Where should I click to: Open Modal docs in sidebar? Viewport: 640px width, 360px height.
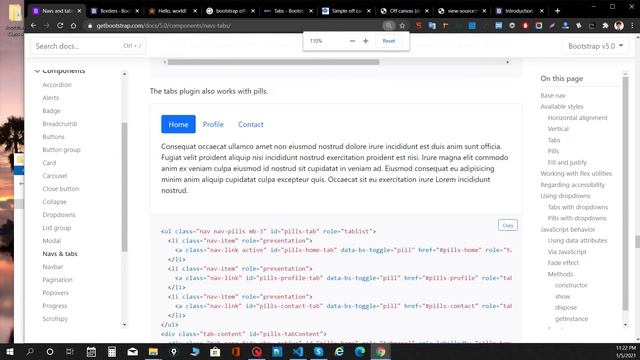(51, 241)
